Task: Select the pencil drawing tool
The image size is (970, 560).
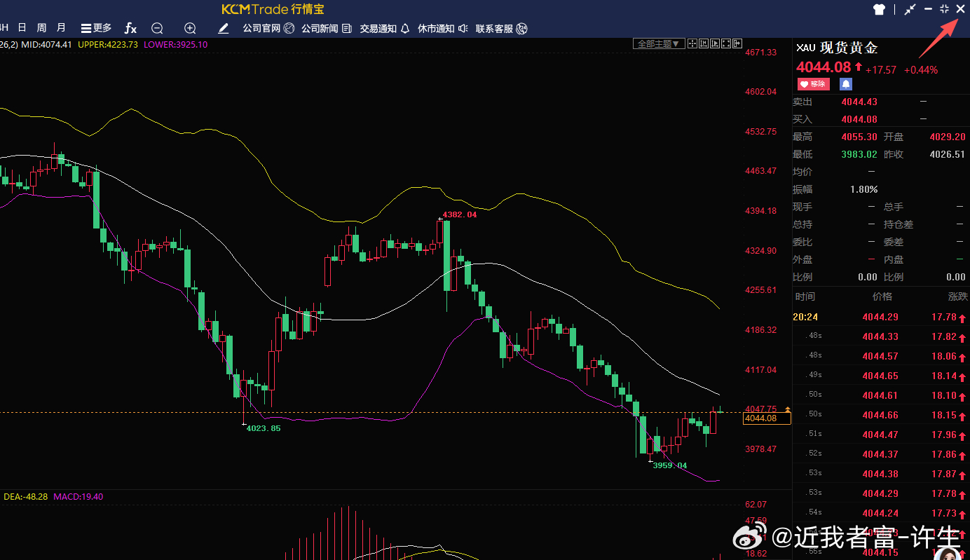Action: point(223,28)
